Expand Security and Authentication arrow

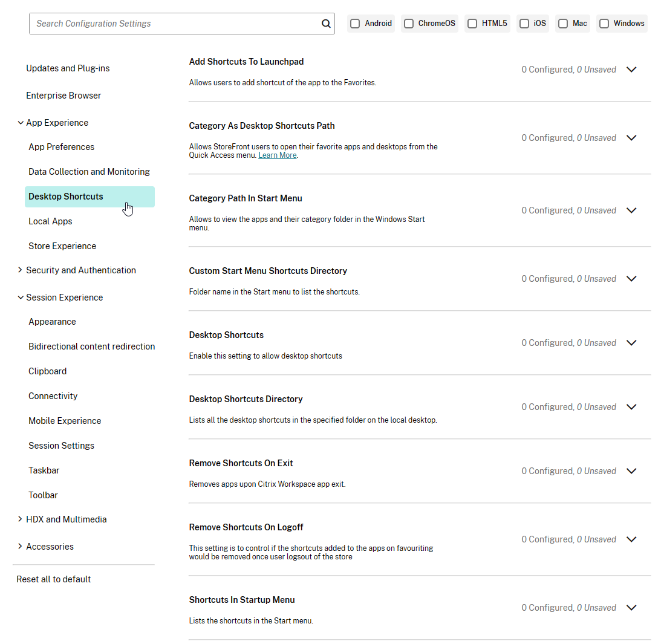(20, 270)
